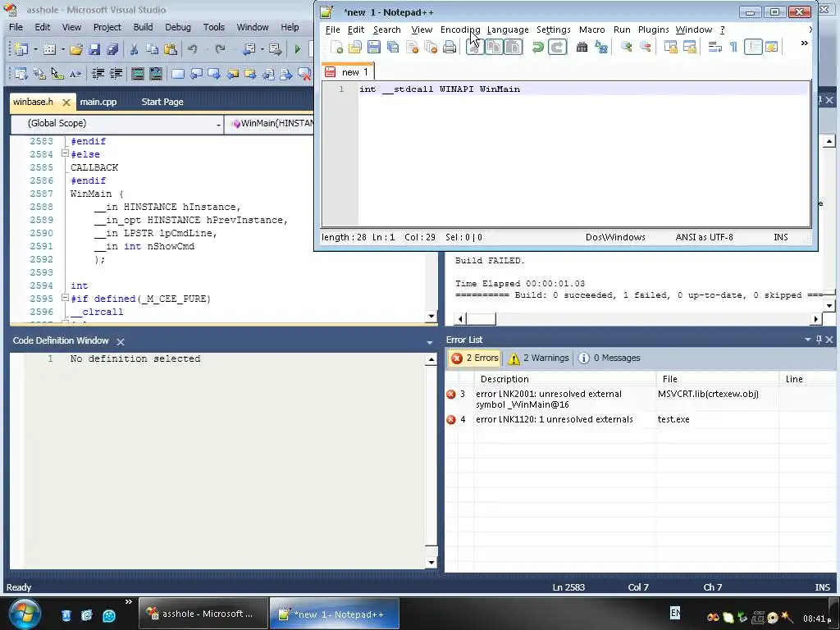
Task: Open New Project dropdown arrow
Action: pyautogui.click(x=35, y=50)
